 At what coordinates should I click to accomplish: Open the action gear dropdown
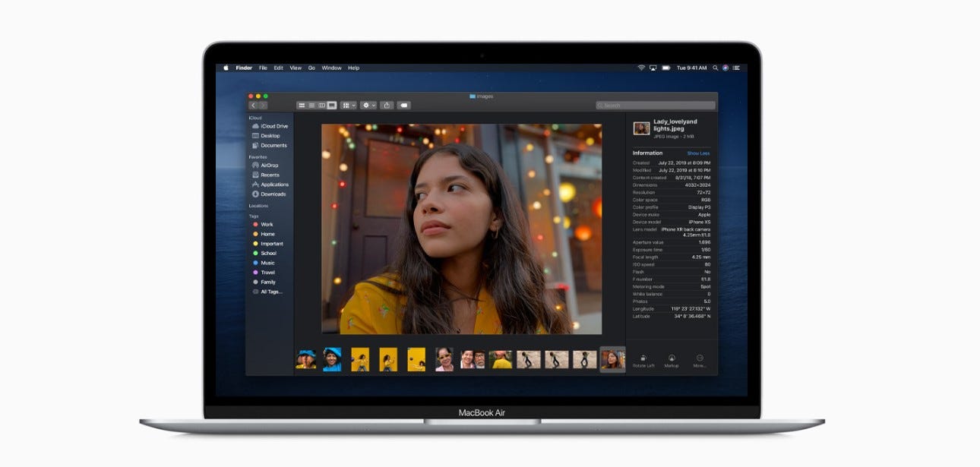pyautogui.click(x=368, y=106)
